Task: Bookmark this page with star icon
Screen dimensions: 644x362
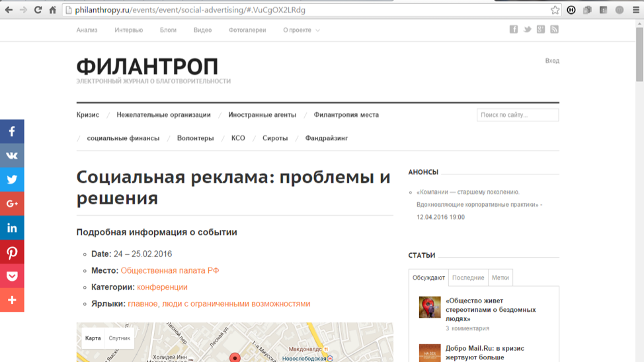Action: pos(555,10)
